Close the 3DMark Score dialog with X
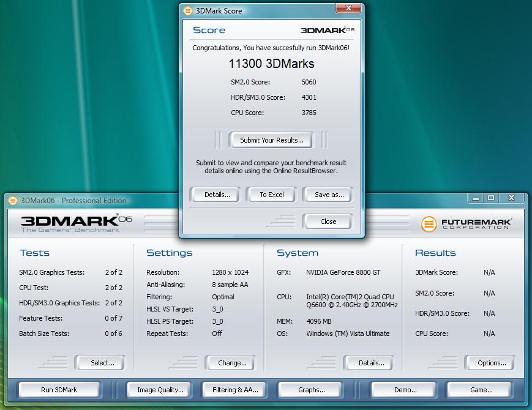 (348, 8)
